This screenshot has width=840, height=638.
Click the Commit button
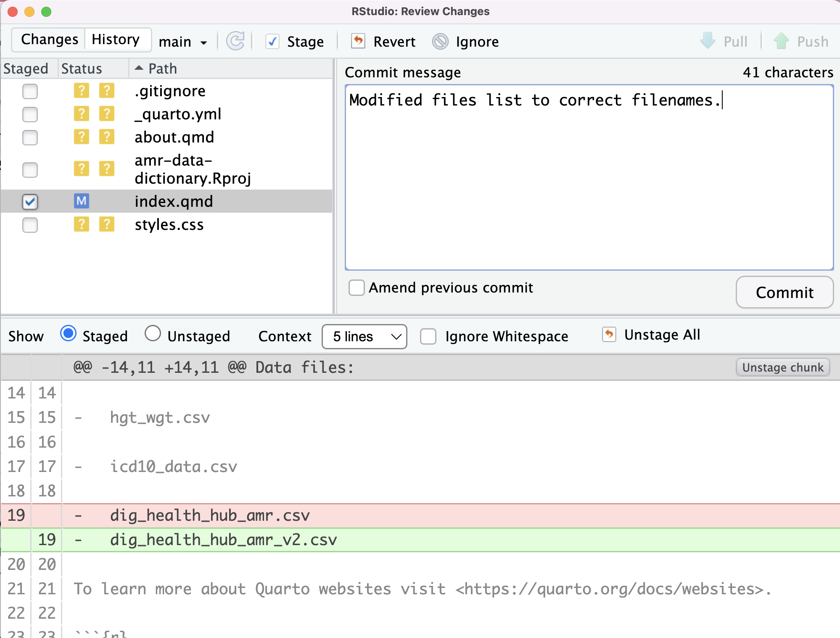(x=785, y=292)
